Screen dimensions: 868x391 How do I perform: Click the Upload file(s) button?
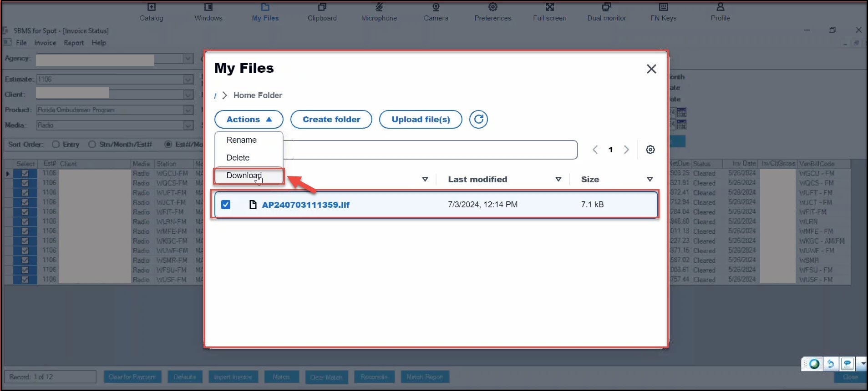click(421, 119)
